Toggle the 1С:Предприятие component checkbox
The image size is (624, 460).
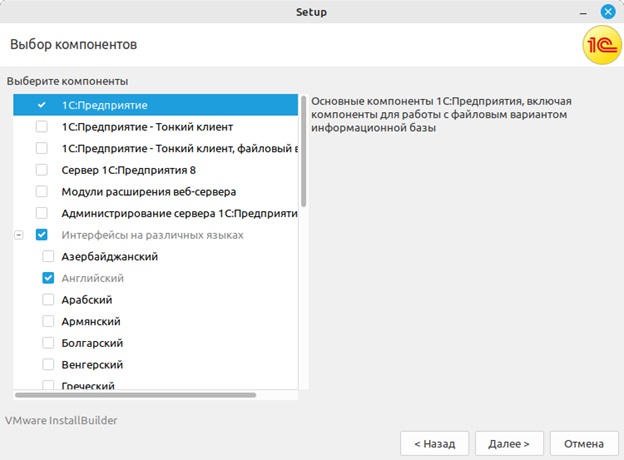pos(41,105)
